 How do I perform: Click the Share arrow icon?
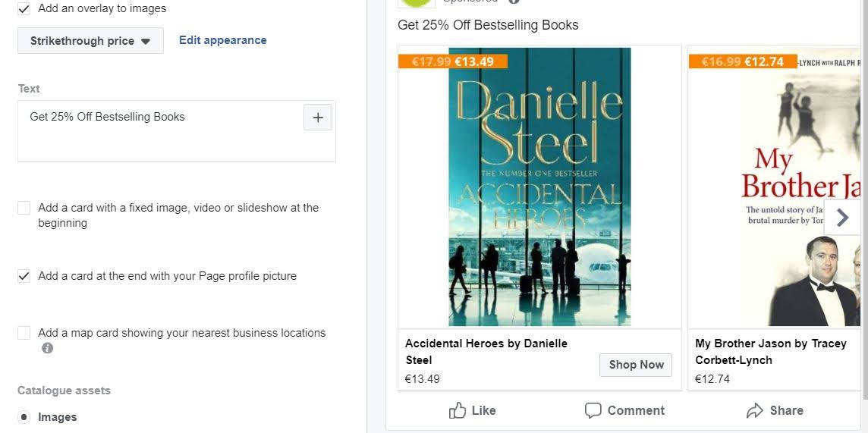[x=755, y=411]
